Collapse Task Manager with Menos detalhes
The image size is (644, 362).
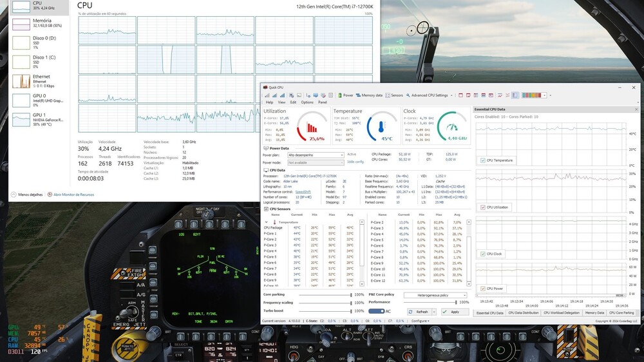point(30,193)
